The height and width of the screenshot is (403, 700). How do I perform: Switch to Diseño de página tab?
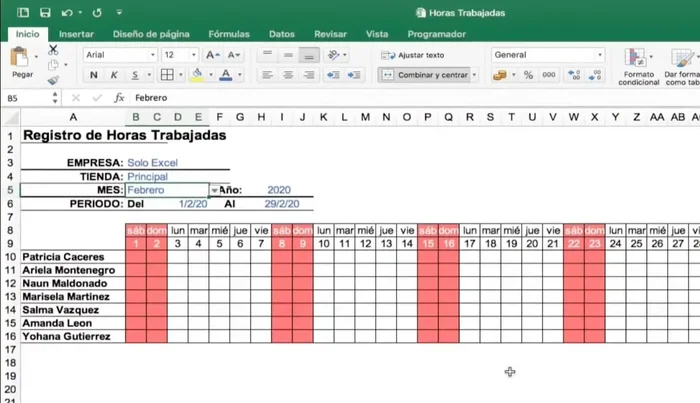click(151, 34)
